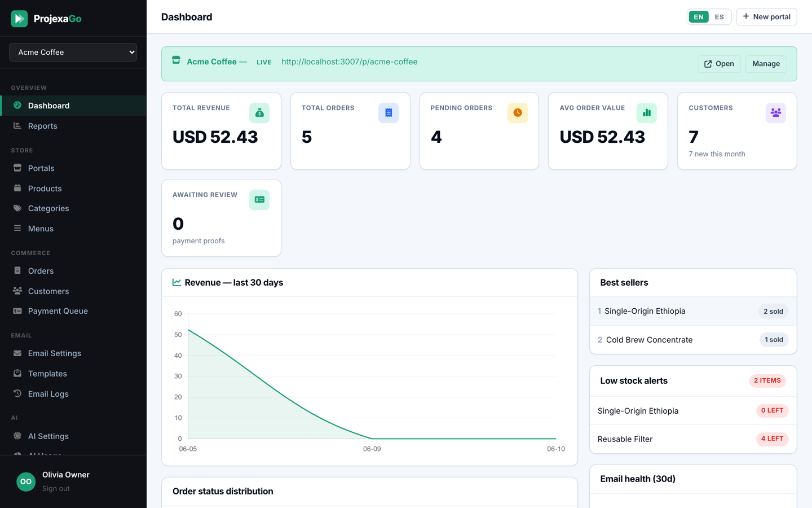Switch language to EN
The height and width of the screenshot is (508, 812).
coord(699,17)
